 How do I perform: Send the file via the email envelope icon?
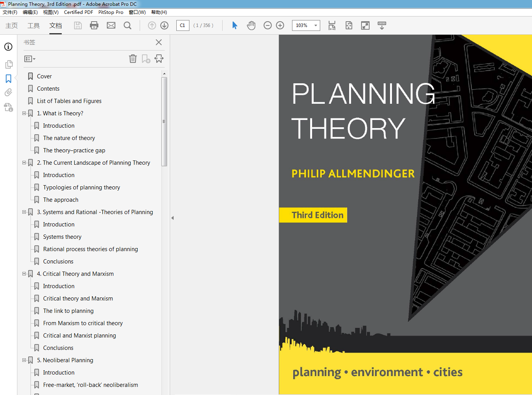(x=111, y=25)
